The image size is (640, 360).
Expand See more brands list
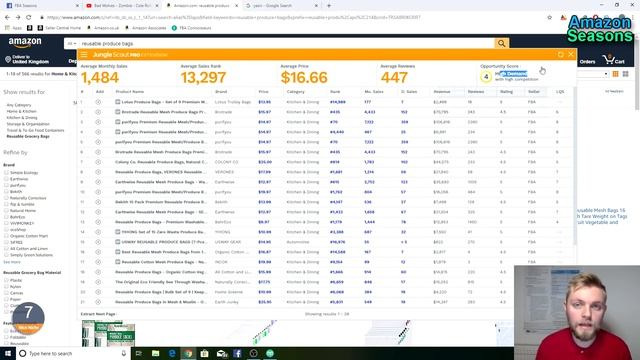[x=12, y=262]
